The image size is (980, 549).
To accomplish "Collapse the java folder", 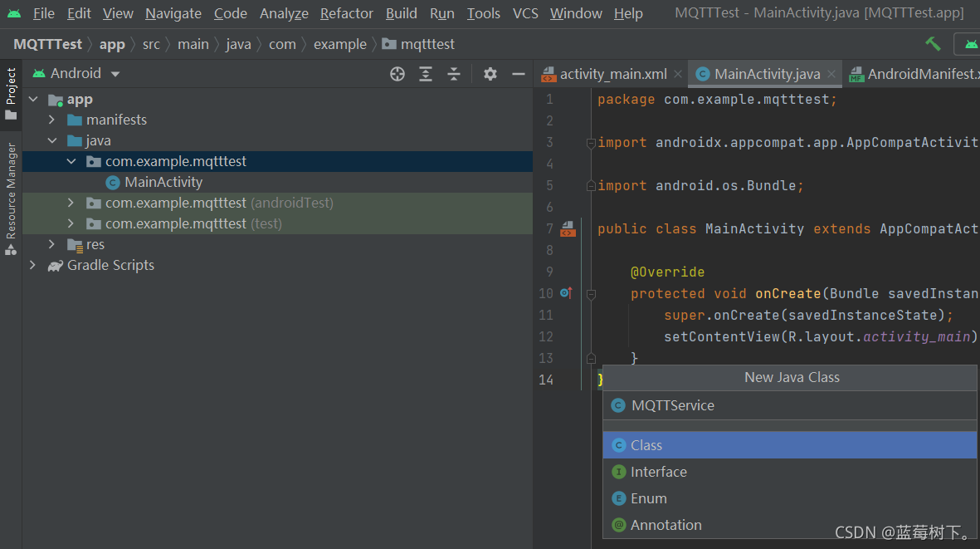I will coord(52,140).
